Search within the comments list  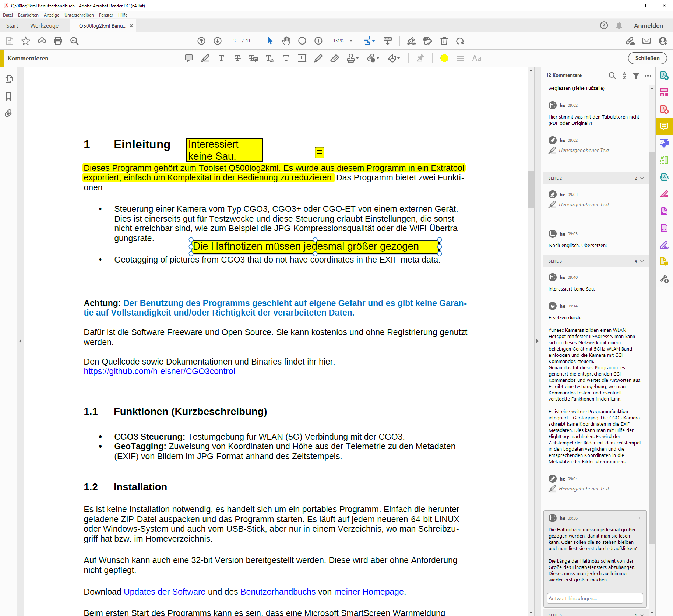click(612, 75)
